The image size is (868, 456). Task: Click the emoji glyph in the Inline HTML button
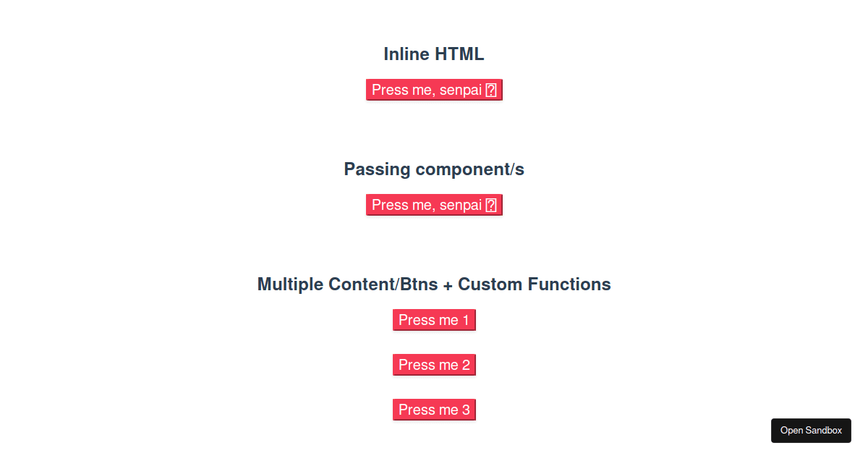coord(490,90)
